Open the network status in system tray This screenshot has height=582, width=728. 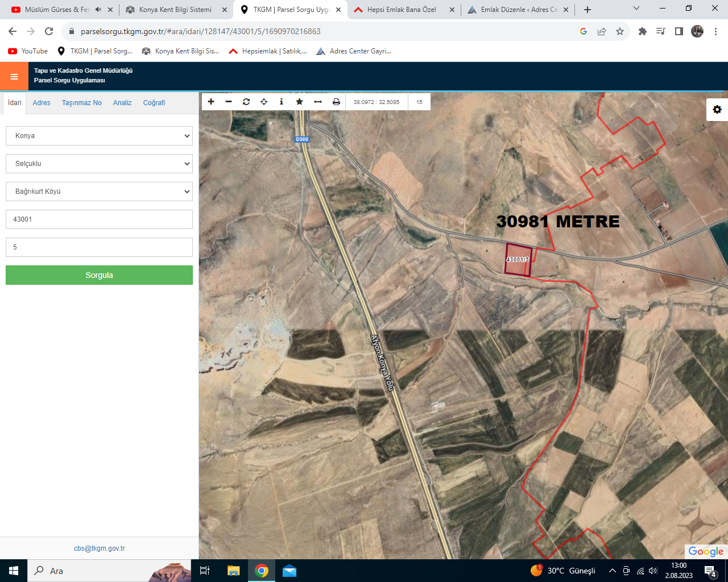point(640,571)
